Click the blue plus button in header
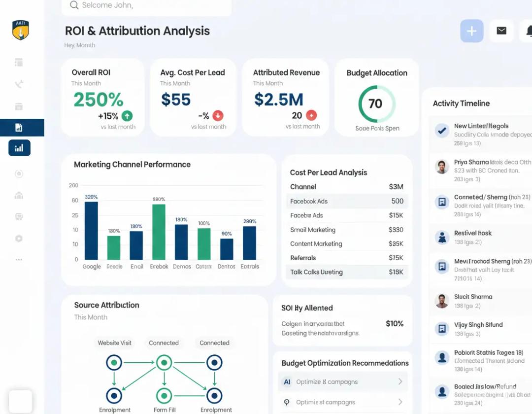532x414 pixels. [471, 31]
